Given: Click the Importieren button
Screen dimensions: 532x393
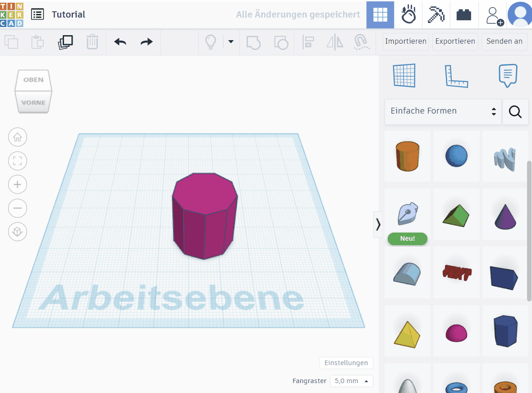Looking at the screenshot, I should pyautogui.click(x=405, y=41).
